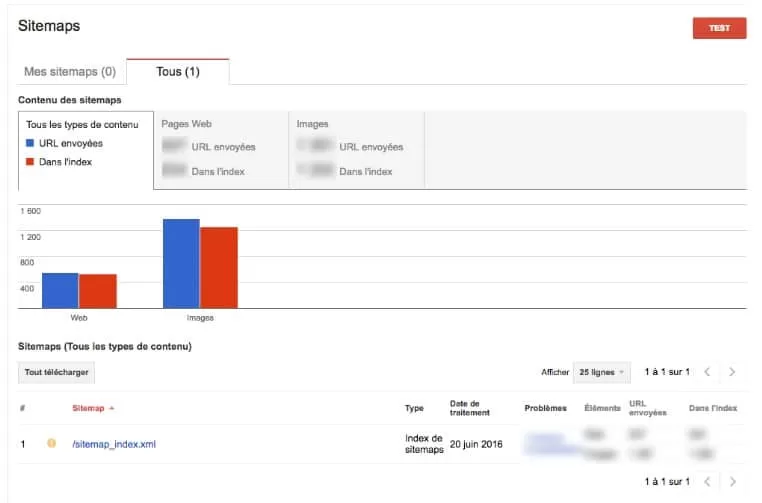Click the red Web bar in chart
The height and width of the screenshot is (503, 762).
point(98,291)
